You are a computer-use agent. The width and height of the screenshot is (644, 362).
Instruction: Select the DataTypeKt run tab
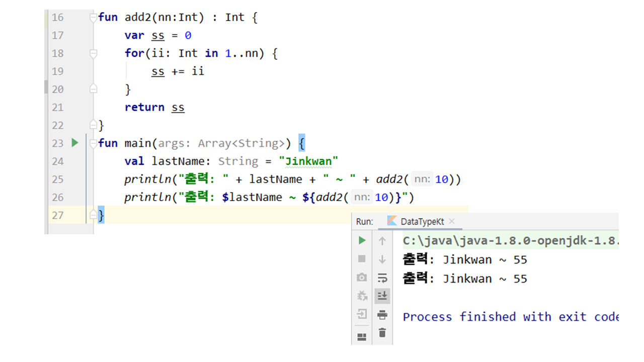point(421,221)
